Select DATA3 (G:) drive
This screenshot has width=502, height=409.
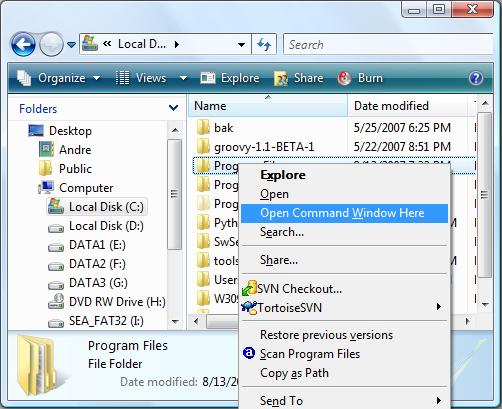pos(98,283)
